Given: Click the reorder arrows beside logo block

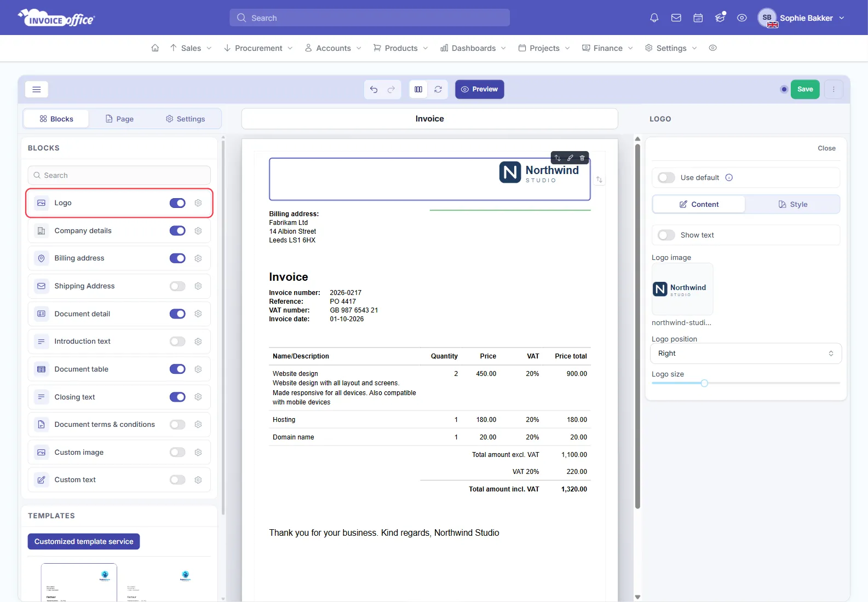Looking at the screenshot, I should point(599,180).
